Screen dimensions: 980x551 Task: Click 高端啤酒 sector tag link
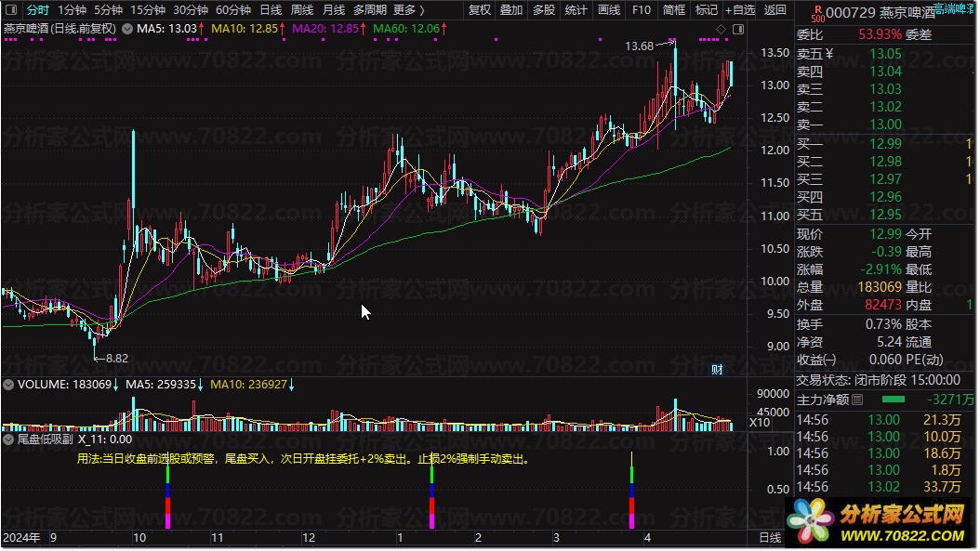point(954,8)
